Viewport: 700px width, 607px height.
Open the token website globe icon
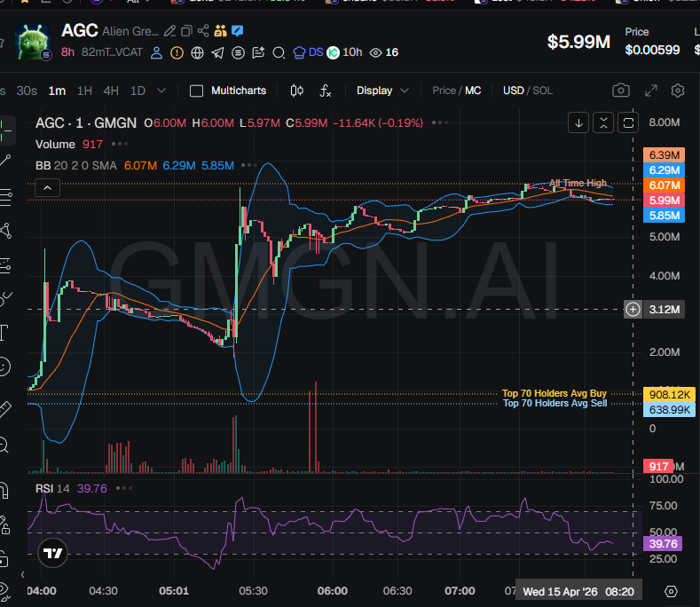[197, 53]
